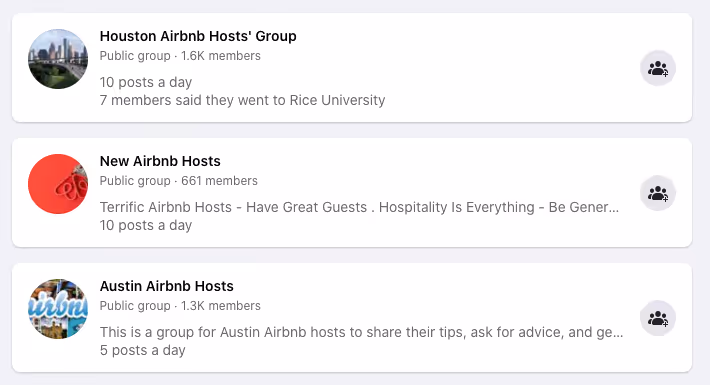
Task: Join Austin Airbnb Hosts using the people icon
Action: point(657,318)
